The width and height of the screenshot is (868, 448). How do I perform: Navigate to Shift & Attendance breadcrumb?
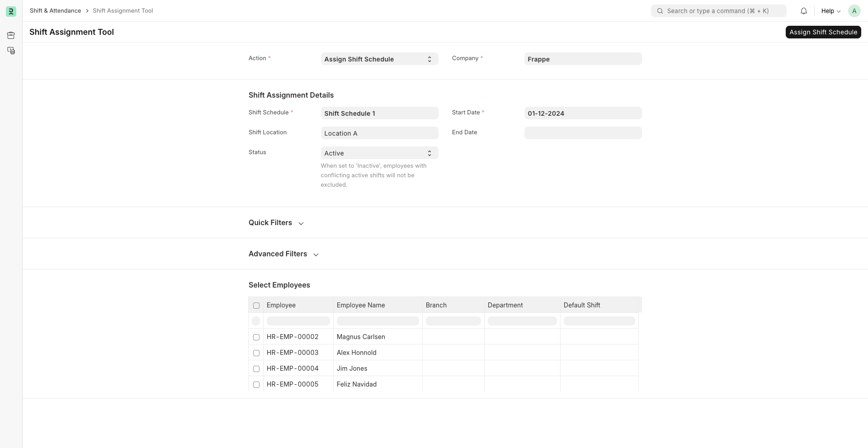(55, 10)
